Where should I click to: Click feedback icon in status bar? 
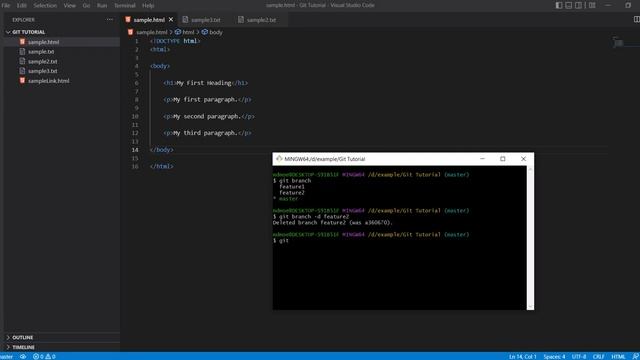pos(636,356)
